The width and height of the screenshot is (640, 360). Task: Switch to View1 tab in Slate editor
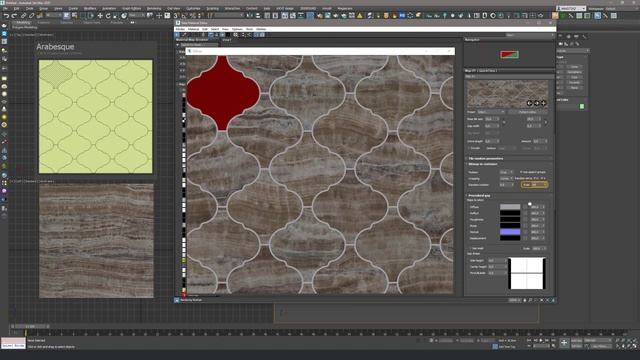tap(227, 40)
